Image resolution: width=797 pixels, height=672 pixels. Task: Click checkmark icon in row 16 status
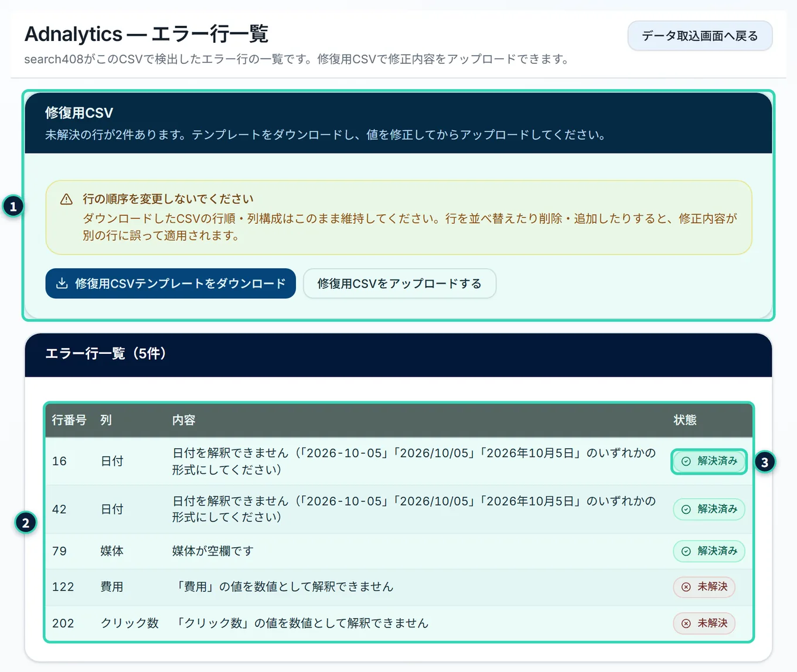pos(686,461)
